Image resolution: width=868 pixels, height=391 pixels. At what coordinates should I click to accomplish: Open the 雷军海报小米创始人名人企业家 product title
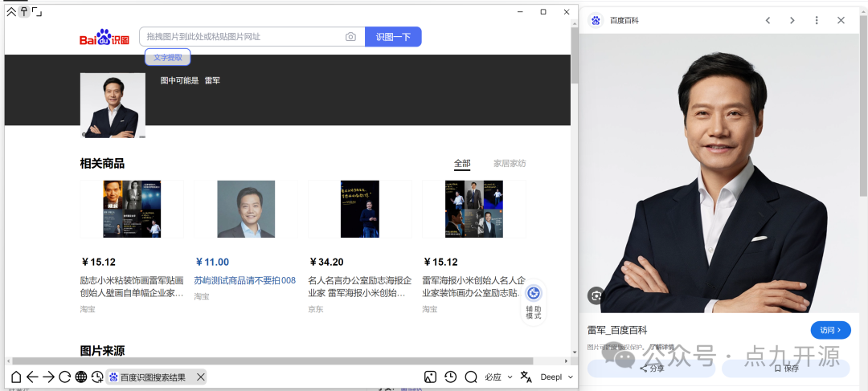coord(474,287)
